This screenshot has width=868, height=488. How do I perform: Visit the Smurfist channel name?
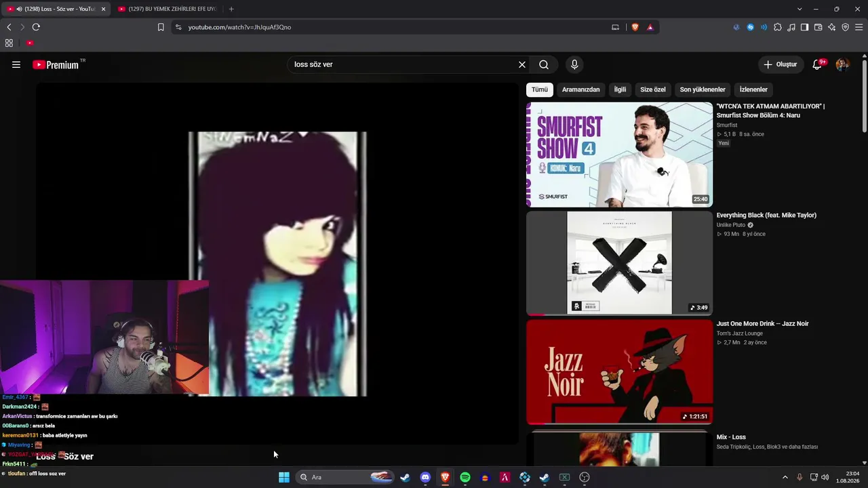(x=727, y=125)
